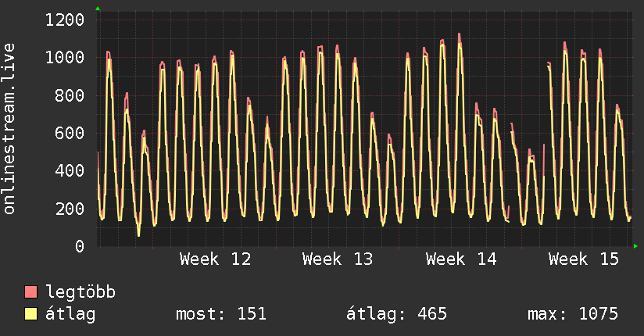Click the 800 y-axis label
Image resolution: width=644 pixels, height=336 pixels.
70,95
